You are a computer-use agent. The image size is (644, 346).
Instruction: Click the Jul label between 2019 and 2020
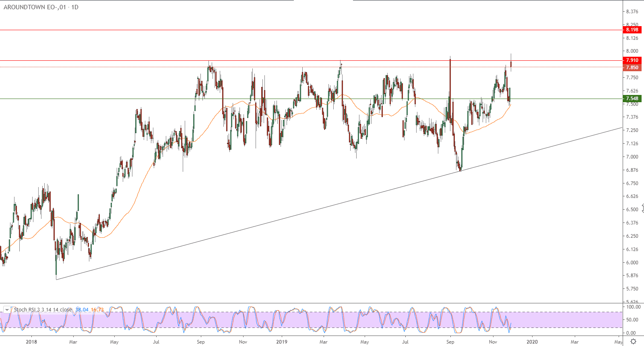405,342
